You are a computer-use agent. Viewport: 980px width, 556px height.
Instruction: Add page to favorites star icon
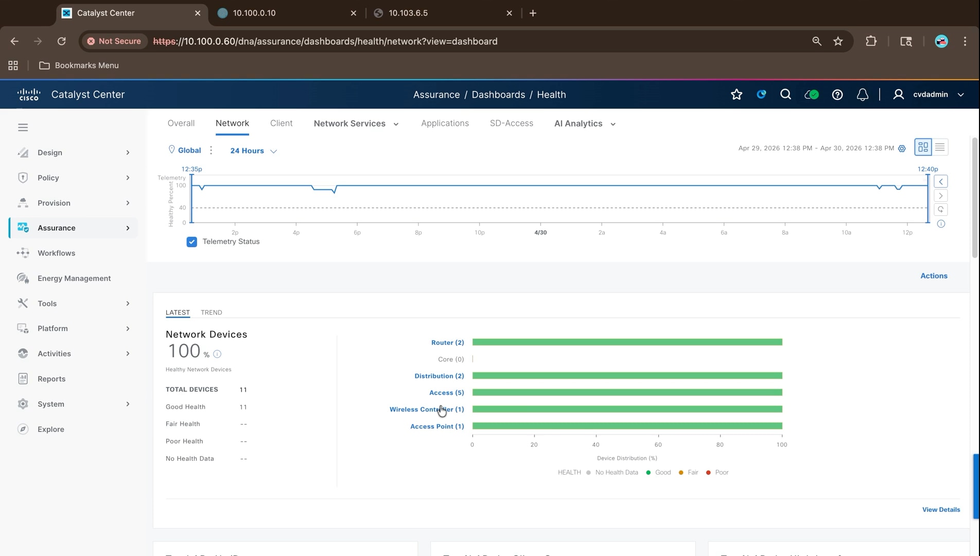(x=737, y=94)
